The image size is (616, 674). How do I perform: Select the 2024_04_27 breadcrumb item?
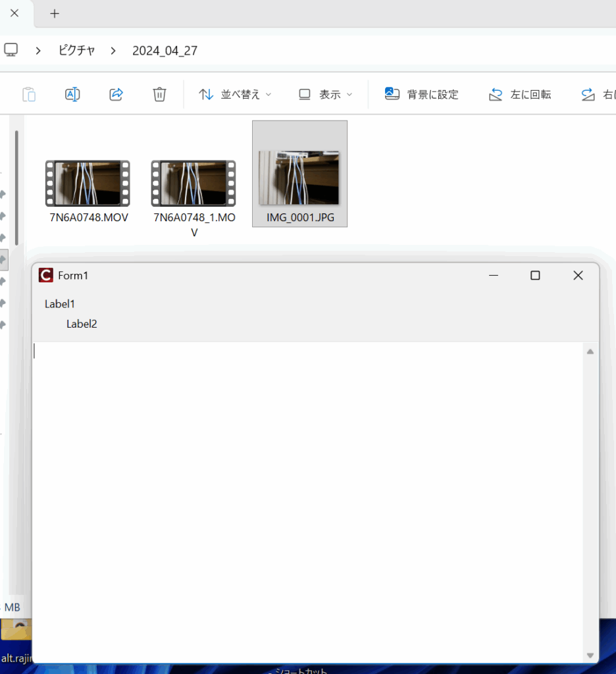coord(165,51)
